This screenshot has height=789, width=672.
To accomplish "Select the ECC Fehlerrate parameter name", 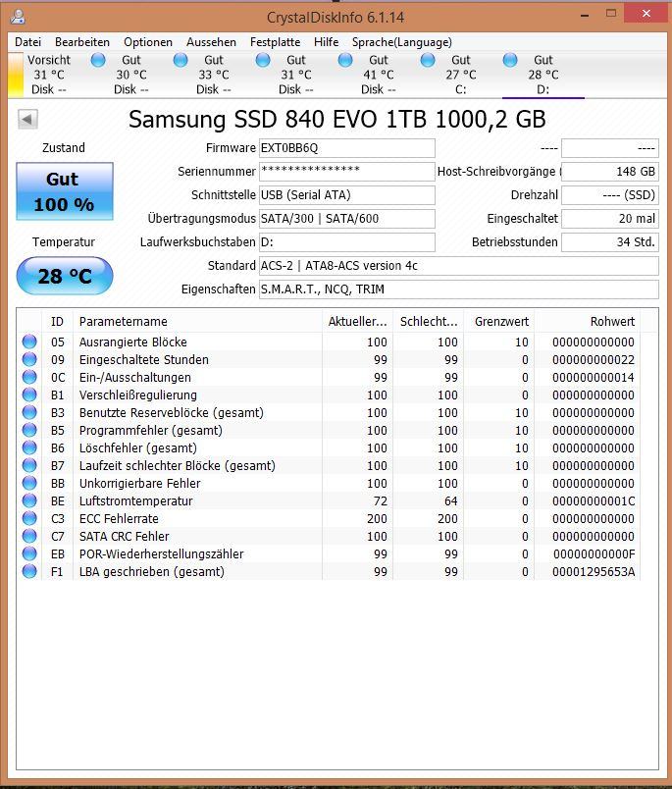I will [x=119, y=519].
